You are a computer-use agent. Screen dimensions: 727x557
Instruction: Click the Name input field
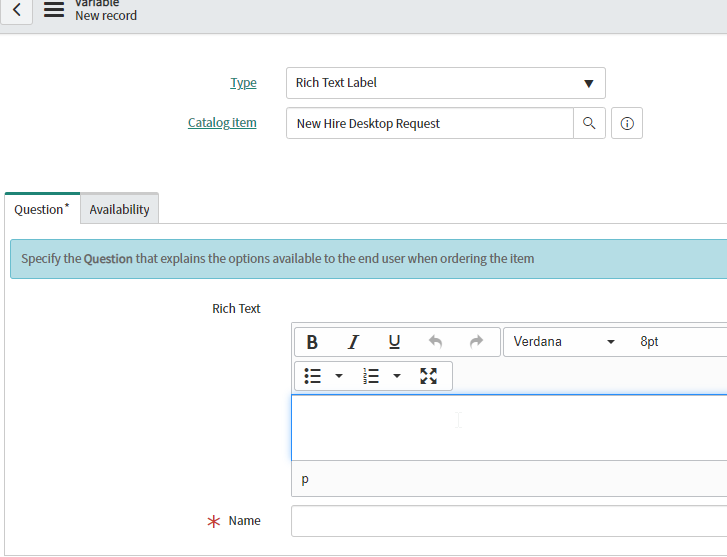tap(509, 521)
